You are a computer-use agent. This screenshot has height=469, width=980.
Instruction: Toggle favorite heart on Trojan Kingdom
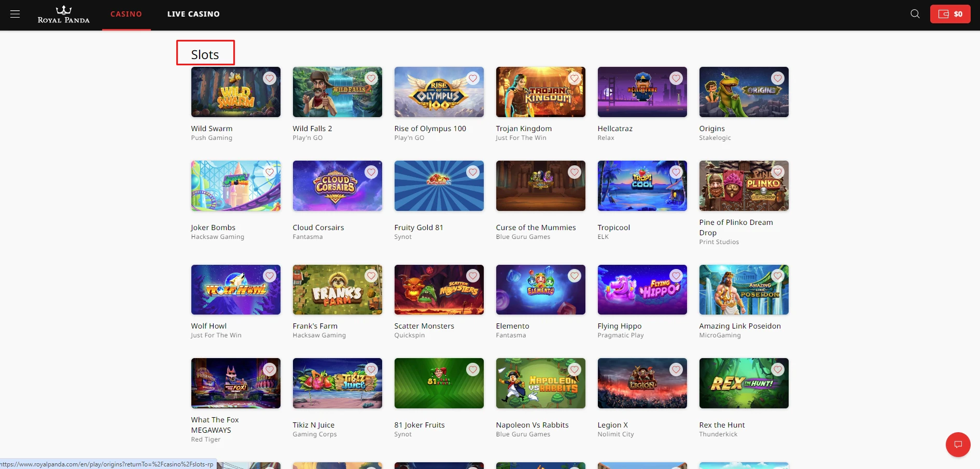pos(575,78)
